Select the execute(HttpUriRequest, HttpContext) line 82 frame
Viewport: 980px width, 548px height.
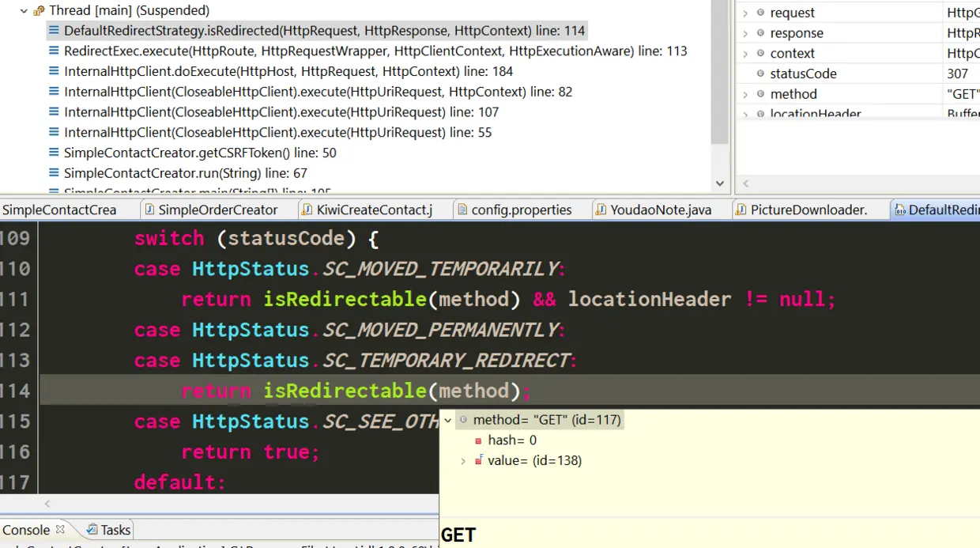click(x=318, y=92)
